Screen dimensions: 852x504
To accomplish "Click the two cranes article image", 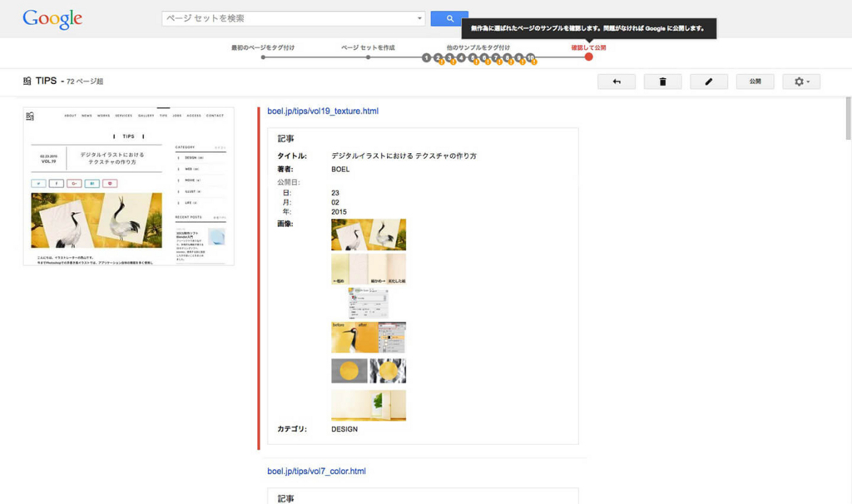I will (x=369, y=235).
